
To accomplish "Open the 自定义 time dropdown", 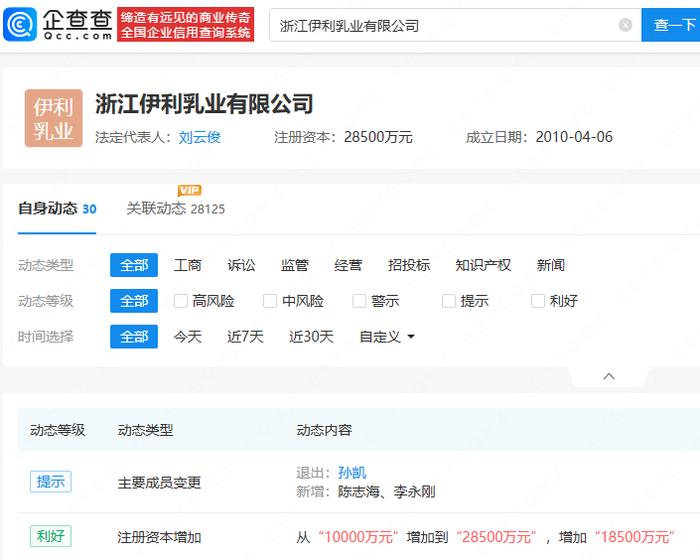I will (387, 337).
